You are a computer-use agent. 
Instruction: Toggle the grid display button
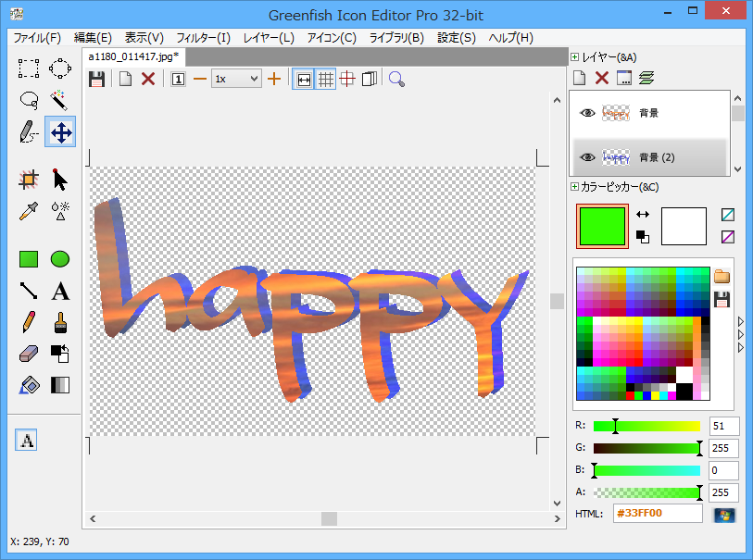pyautogui.click(x=325, y=79)
